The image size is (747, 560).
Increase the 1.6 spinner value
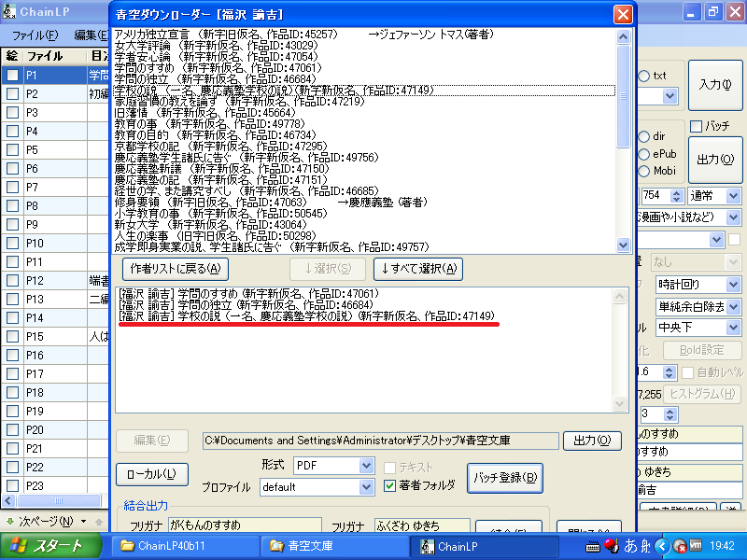669,369
